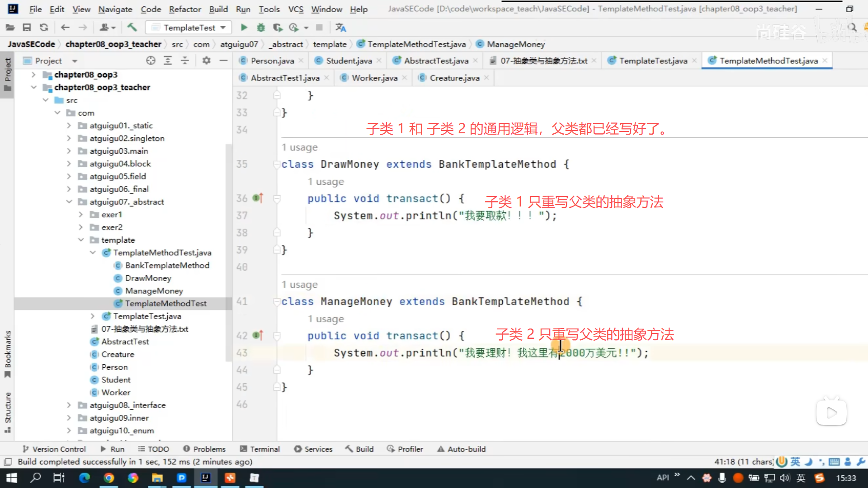The height and width of the screenshot is (488, 868).
Task: Open Project panel settings gear
Action: (206, 61)
